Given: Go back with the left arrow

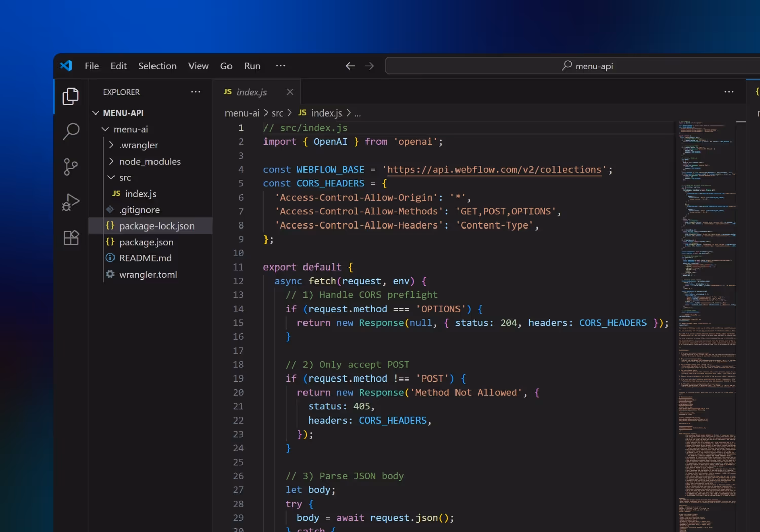Looking at the screenshot, I should pyautogui.click(x=350, y=66).
